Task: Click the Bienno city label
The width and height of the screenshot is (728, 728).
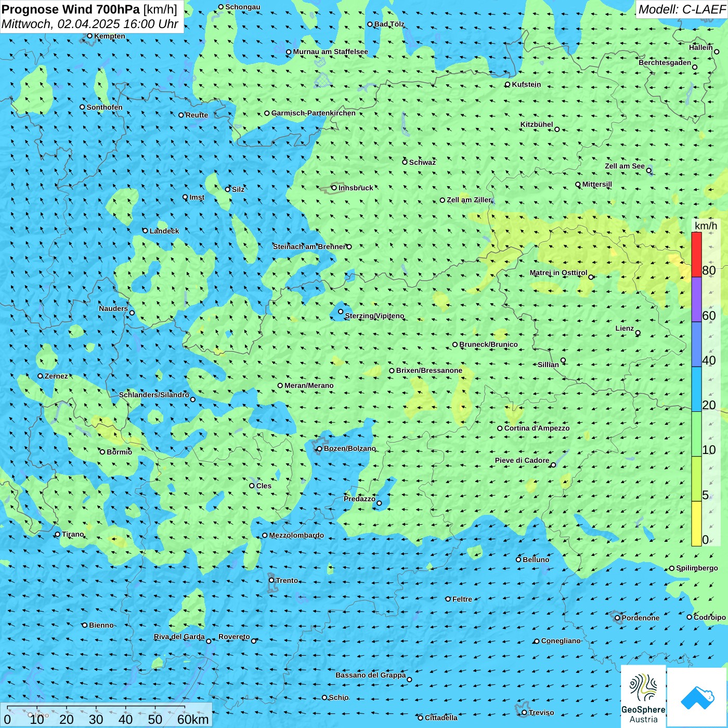Action: [x=101, y=625]
